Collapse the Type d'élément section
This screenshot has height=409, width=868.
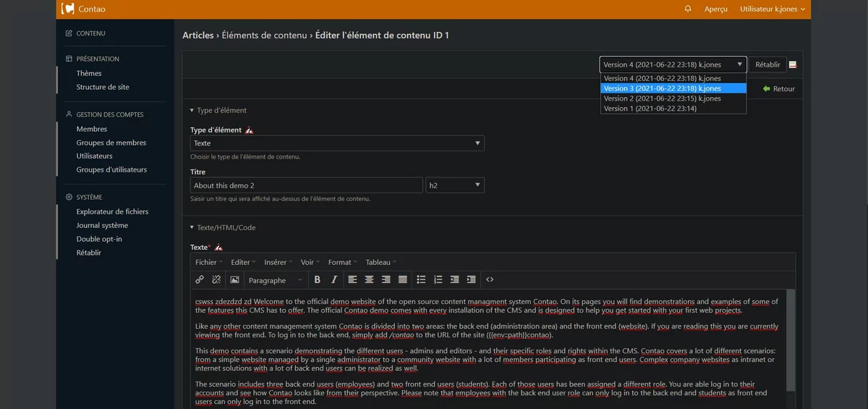click(x=218, y=111)
